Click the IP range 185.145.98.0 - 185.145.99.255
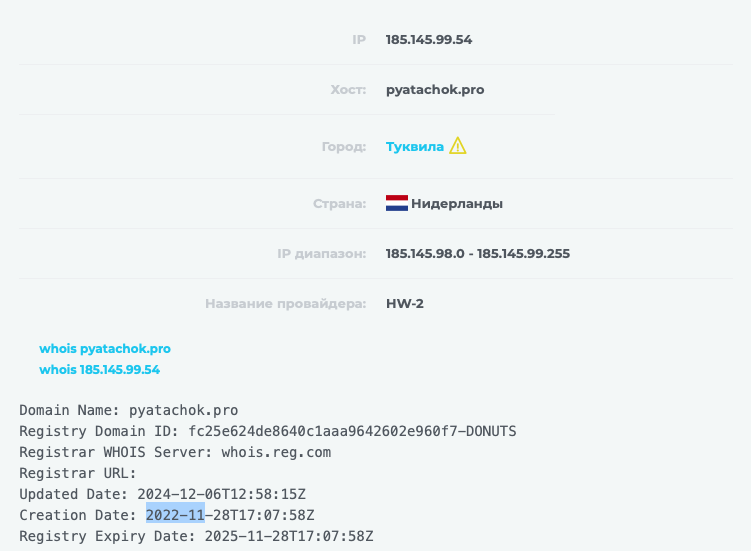The image size is (751, 551). [x=478, y=253]
